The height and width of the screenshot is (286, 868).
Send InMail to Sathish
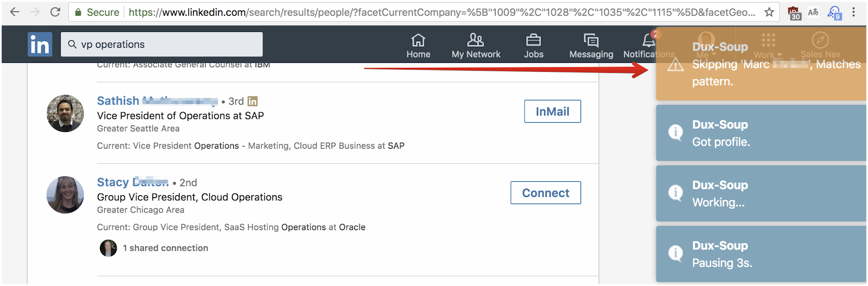coord(552,111)
